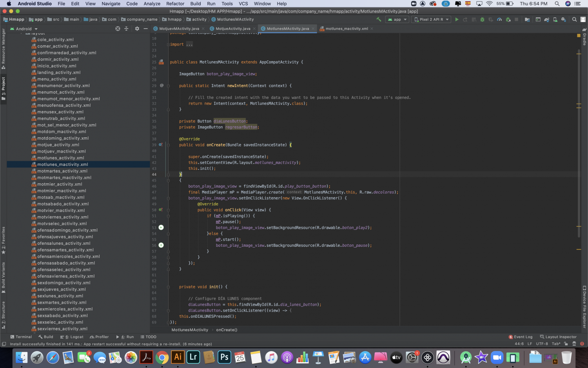Switch to the MotjueActivity.java tab
The height and width of the screenshot is (368, 588).
coord(233,29)
